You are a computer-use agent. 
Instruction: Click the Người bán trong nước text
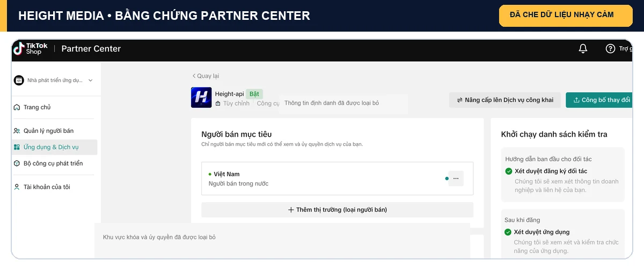[238, 184]
